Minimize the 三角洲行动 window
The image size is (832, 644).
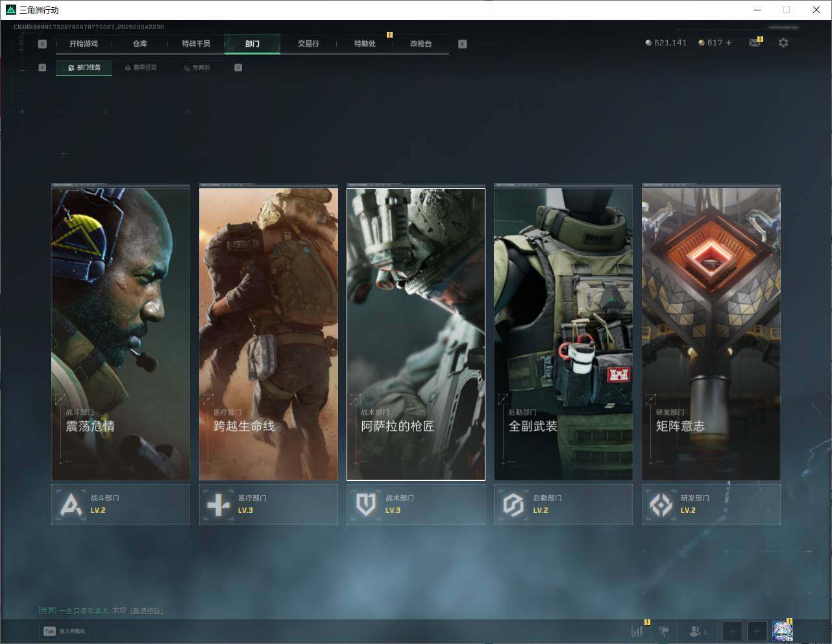click(757, 10)
